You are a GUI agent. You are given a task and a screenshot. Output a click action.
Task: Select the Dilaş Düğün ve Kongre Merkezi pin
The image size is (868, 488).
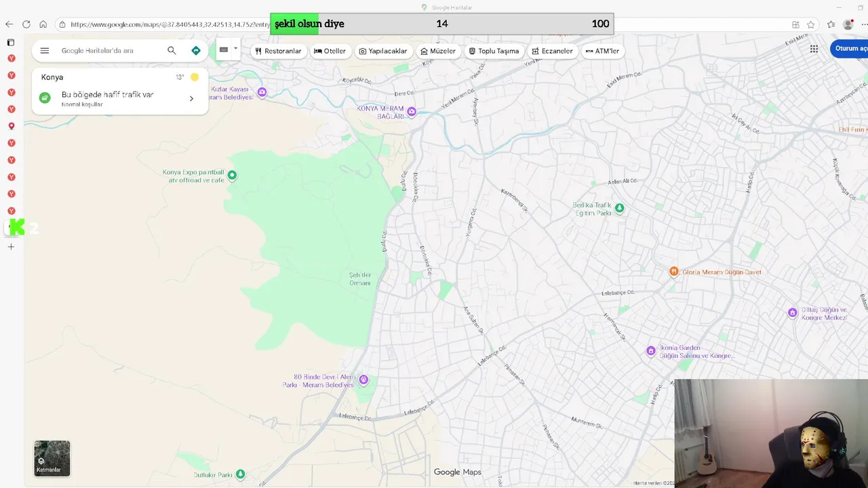click(x=792, y=312)
